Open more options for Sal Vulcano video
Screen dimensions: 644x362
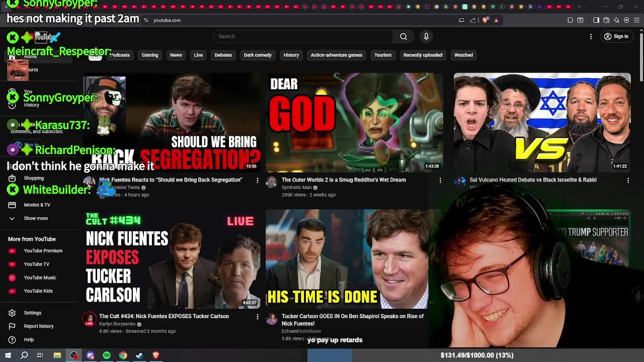click(x=628, y=180)
